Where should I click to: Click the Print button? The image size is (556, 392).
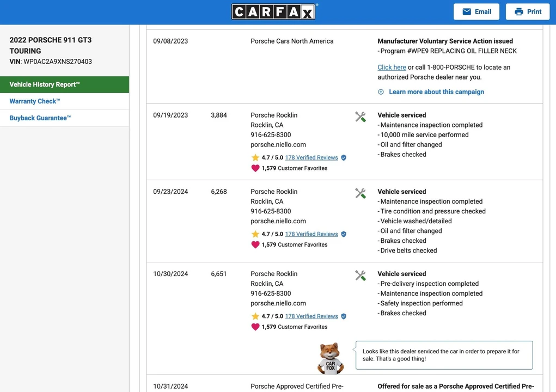pyautogui.click(x=528, y=11)
